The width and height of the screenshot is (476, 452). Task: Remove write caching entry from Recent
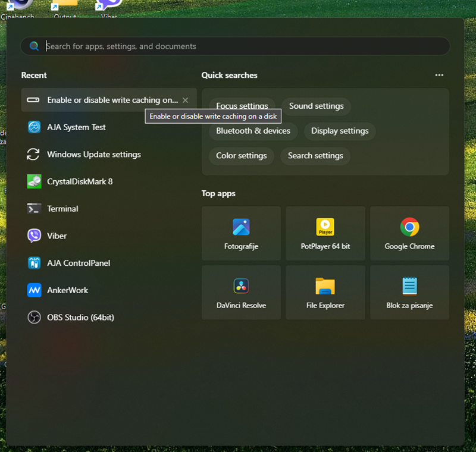(185, 100)
